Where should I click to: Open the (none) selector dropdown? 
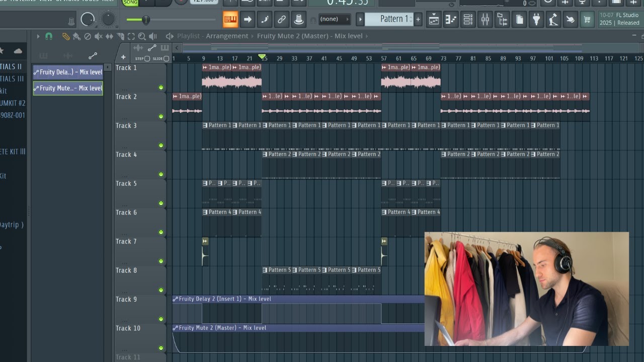coord(334,20)
